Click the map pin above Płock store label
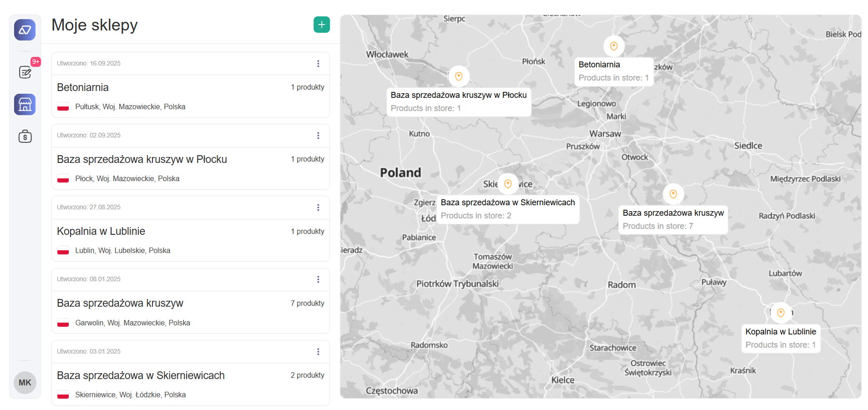The width and height of the screenshot is (868, 410). pyautogui.click(x=459, y=76)
